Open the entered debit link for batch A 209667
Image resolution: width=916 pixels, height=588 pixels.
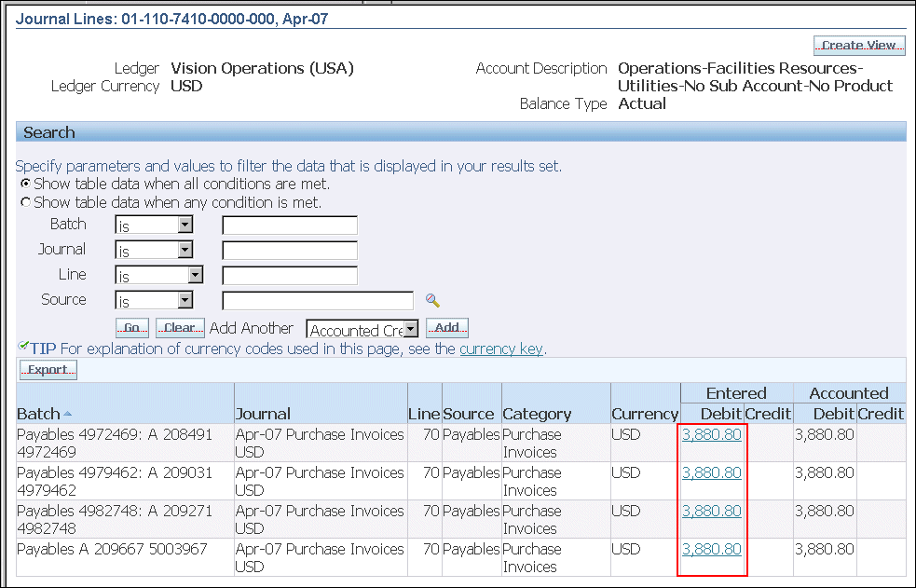tap(712, 549)
